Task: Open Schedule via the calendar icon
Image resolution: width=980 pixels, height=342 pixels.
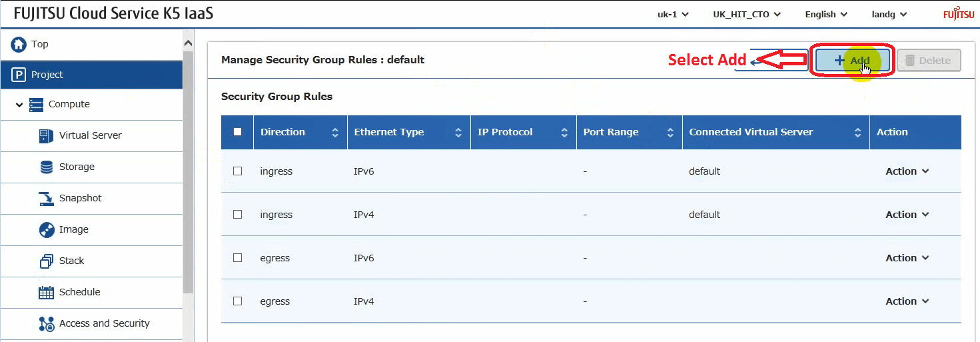Action: pos(47,293)
